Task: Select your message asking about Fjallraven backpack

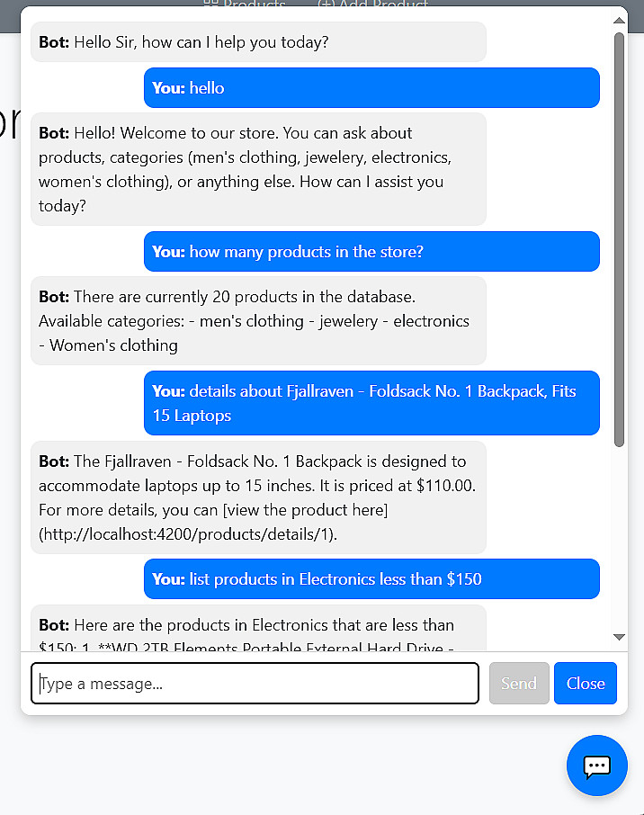Action: click(371, 403)
